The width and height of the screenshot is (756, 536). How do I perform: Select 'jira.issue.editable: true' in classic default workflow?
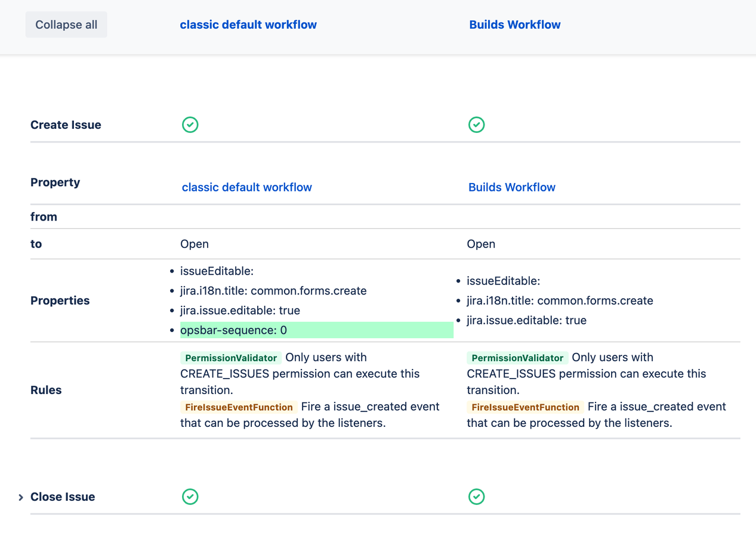[240, 311]
